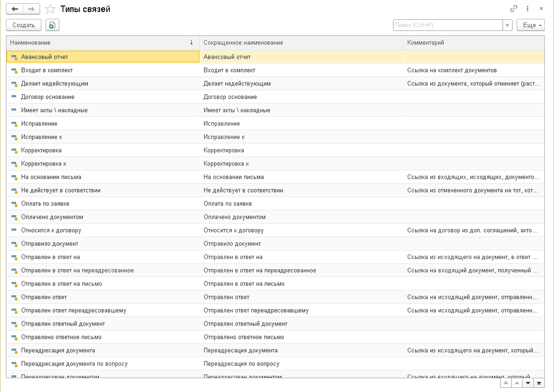Click the icon of row Входит в комплект
This screenshot has height=392, width=554.
(x=14, y=71)
